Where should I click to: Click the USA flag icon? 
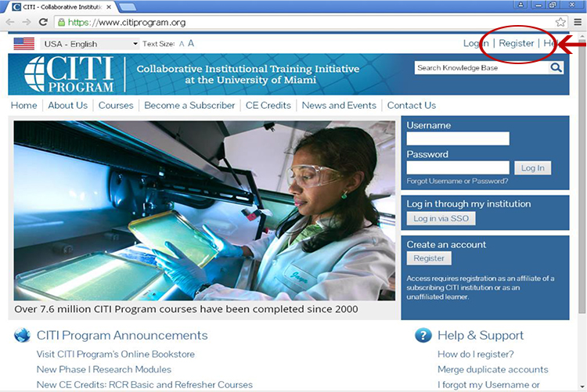(x=24, y=44)
